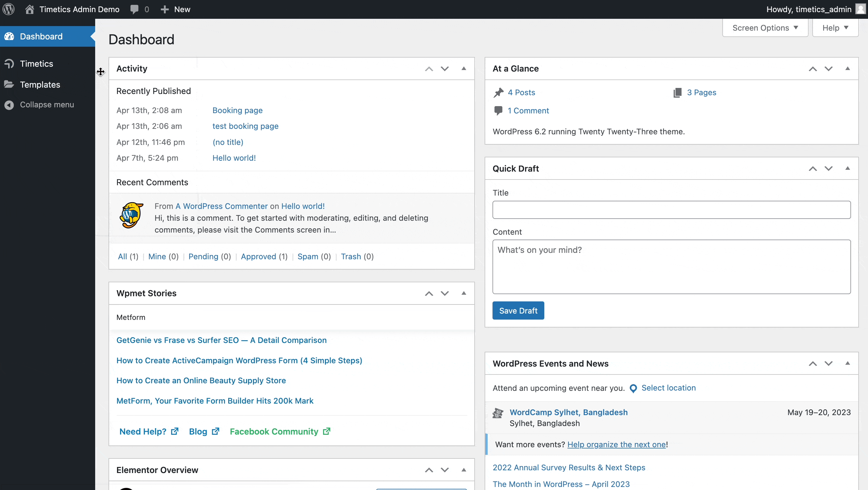The image size is (868, 490).
Task: Click the Booking page link
Action: click(237, 110)
